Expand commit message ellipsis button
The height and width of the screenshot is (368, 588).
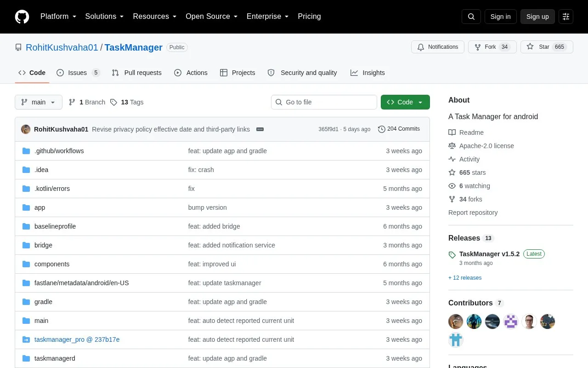[260, 129]
